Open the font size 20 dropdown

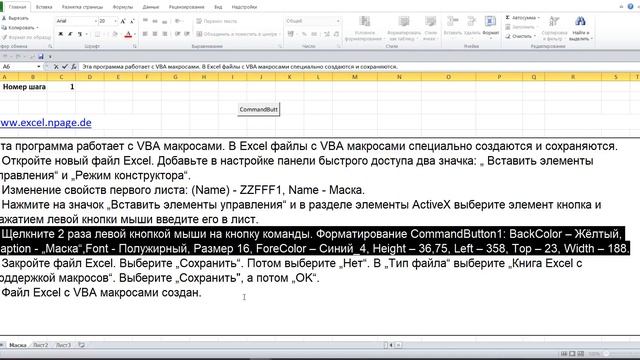115,21
